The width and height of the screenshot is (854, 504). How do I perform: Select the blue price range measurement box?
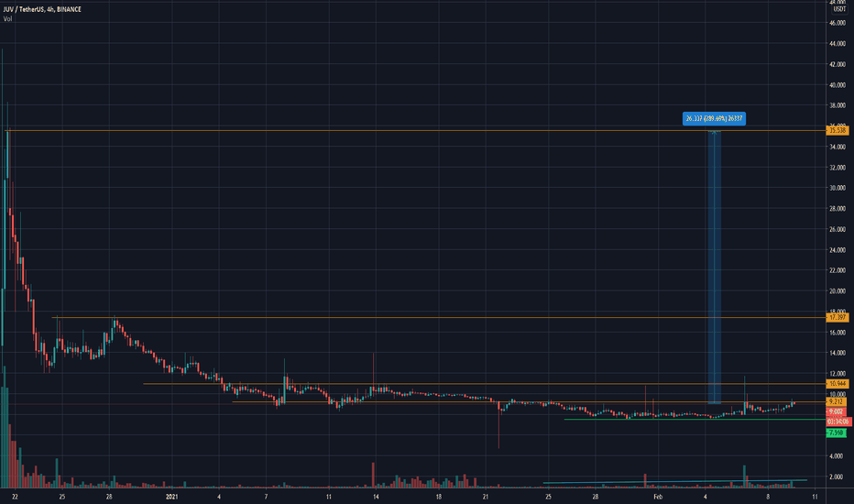point(715,267)
